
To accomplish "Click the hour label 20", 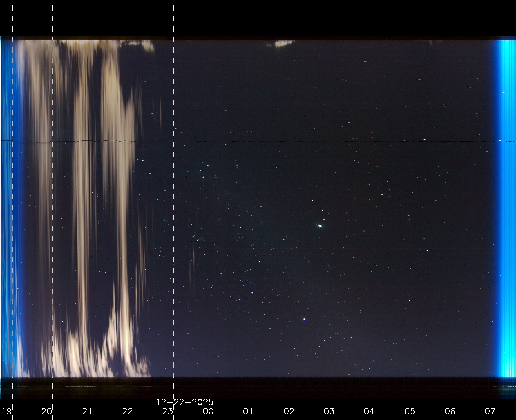I will [47, 411].
